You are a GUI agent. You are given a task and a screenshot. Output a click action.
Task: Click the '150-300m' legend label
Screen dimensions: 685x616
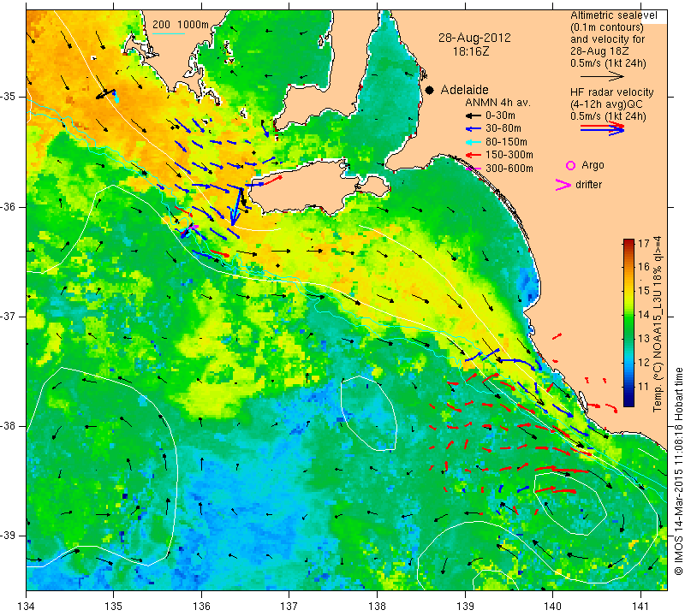point(509,155)
